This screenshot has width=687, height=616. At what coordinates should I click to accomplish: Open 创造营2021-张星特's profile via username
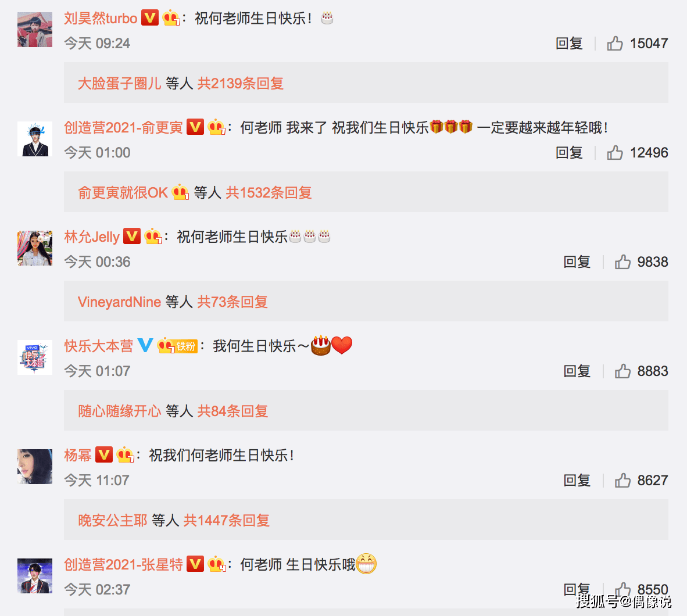(123, 564)
